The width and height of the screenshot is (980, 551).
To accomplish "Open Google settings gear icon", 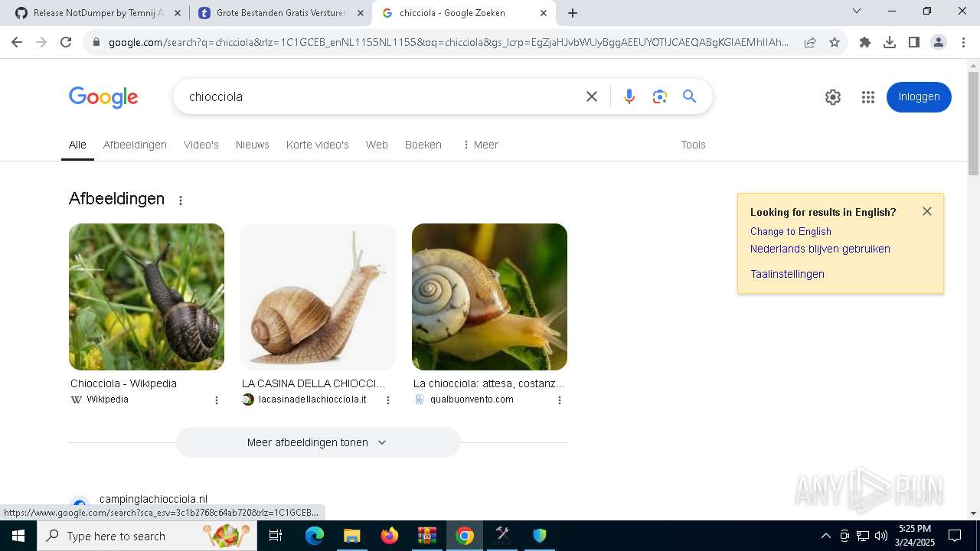I will pyautogui.click(x=833, y=97).
